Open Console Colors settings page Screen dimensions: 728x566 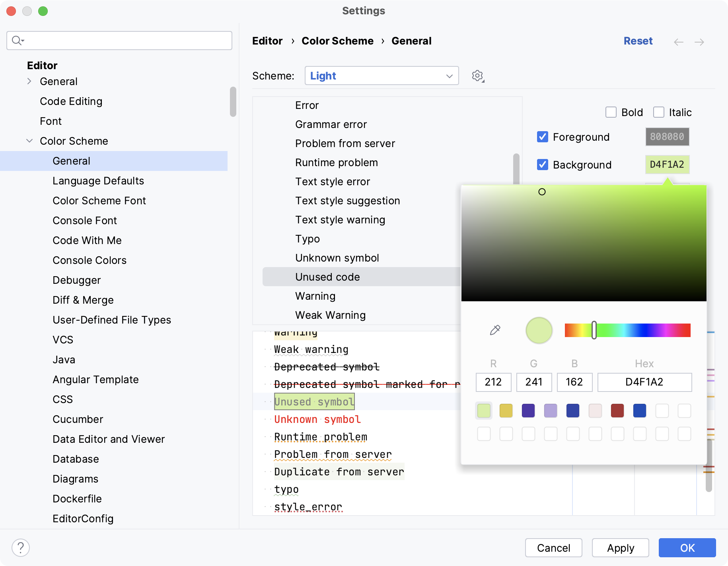(90, 260)
